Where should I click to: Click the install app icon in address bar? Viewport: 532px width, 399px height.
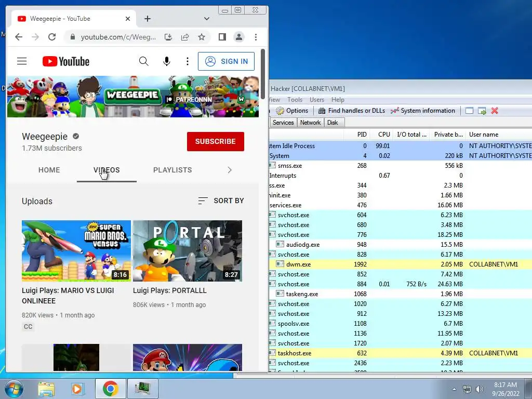[x=168, y=37]
